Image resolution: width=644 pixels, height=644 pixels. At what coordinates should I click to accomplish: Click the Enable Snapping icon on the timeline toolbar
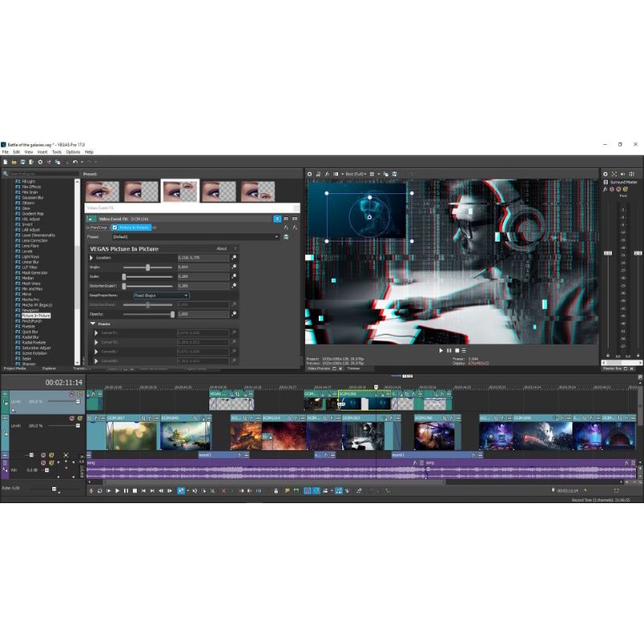(x=181, y=491)
